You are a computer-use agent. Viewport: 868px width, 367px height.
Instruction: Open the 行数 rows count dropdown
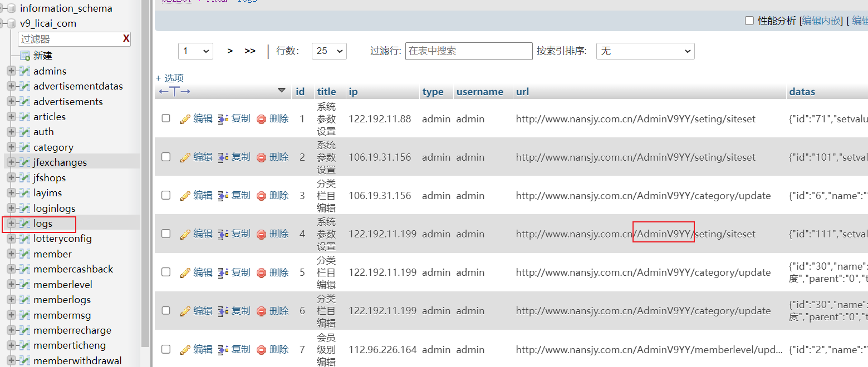[x=329, y=51]
